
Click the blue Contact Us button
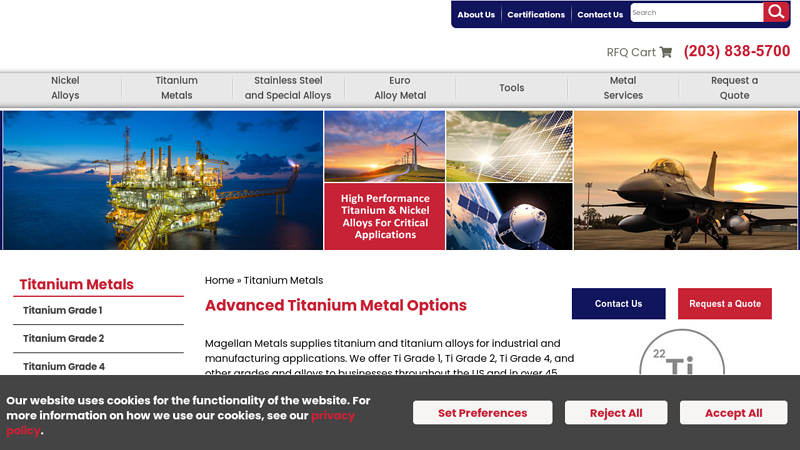click(x=618, y=304)
